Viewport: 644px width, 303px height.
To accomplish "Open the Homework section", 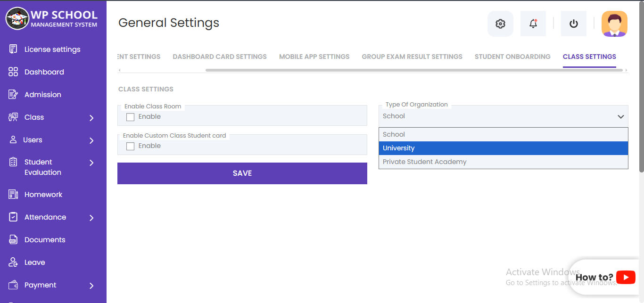I will [x=43, y=194].
